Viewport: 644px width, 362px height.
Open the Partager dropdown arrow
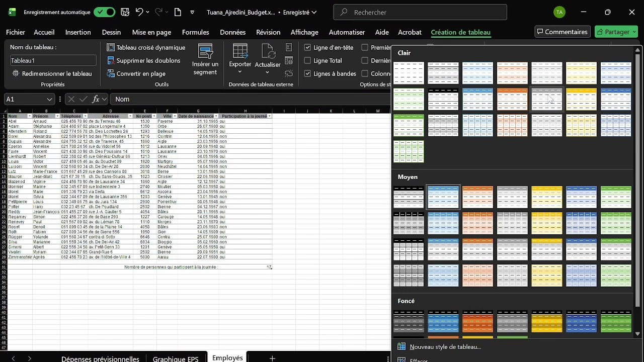pos(634,32)
